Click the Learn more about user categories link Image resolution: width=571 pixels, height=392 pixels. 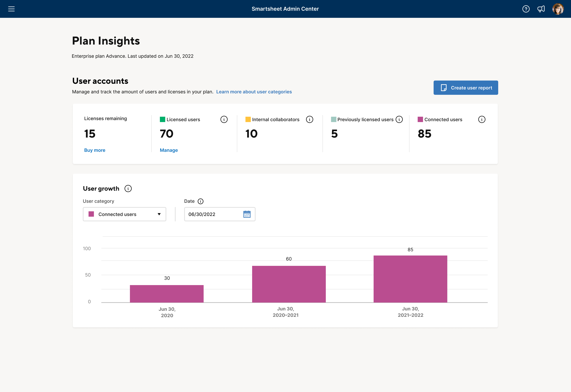254,91
